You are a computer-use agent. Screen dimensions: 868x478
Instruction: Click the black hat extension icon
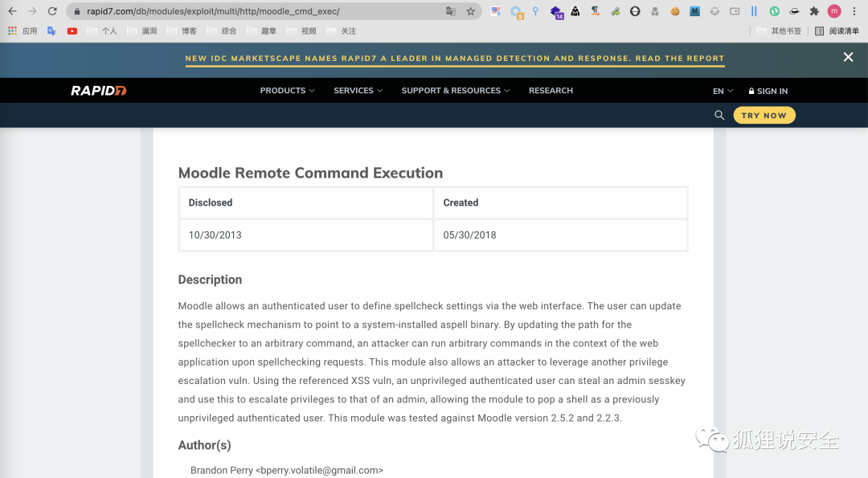coord(794,11)
